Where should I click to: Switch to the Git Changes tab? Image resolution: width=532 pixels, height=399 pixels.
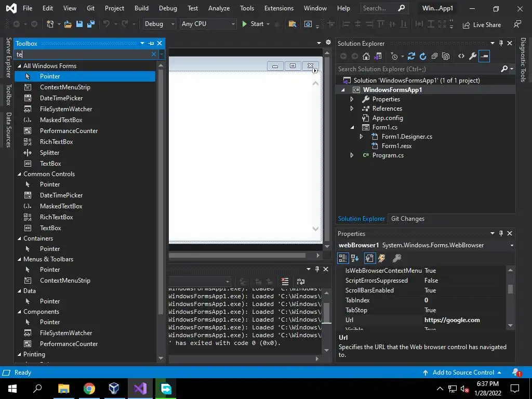click(407, 219)
